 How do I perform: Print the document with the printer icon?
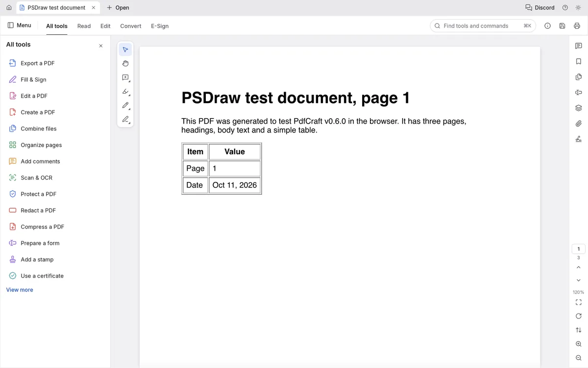coord(577,26)
